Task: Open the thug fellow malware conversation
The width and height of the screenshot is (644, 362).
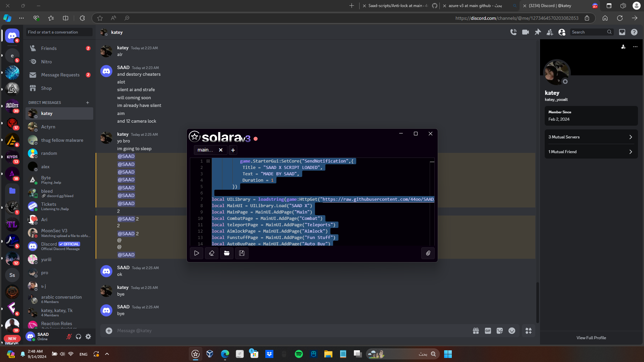Action: click(59, 140)
